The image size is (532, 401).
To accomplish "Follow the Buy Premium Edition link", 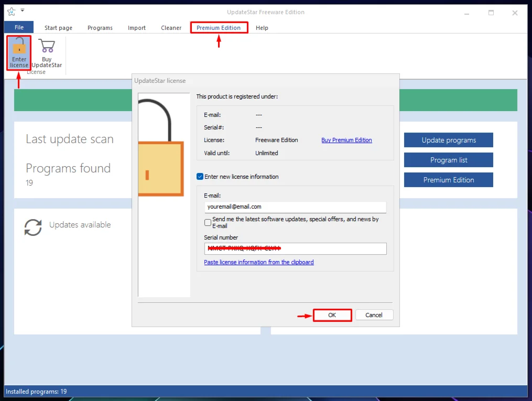I will 346,140.
